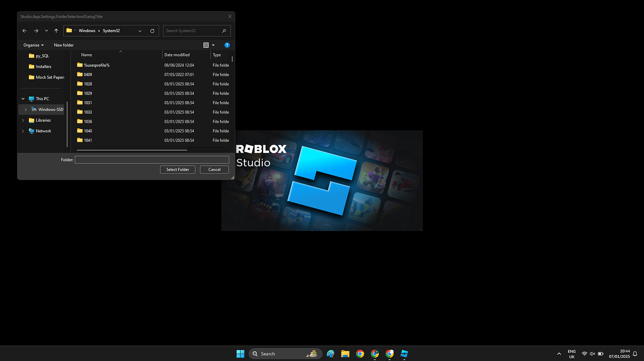Sort files by Date modified column
The width and height of the screenshot is (644, 361).
pos(177,55)
